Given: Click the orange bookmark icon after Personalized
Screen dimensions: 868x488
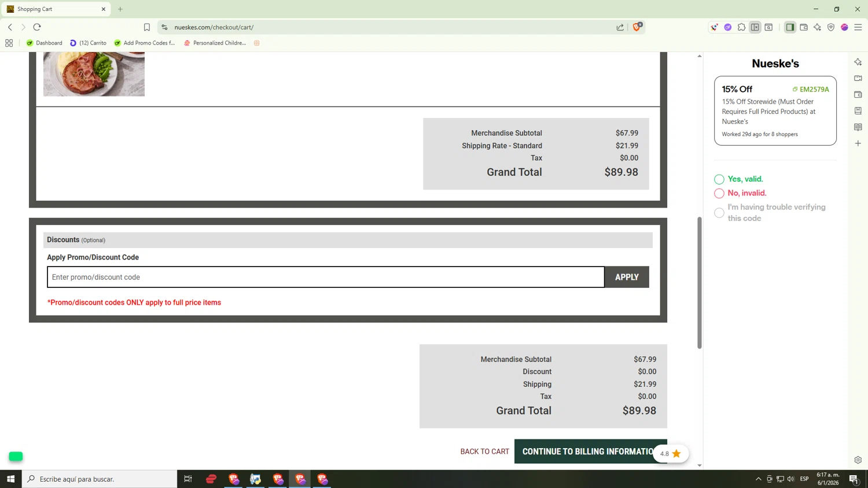Looking at the screenshot, I should tap(257, 43).
